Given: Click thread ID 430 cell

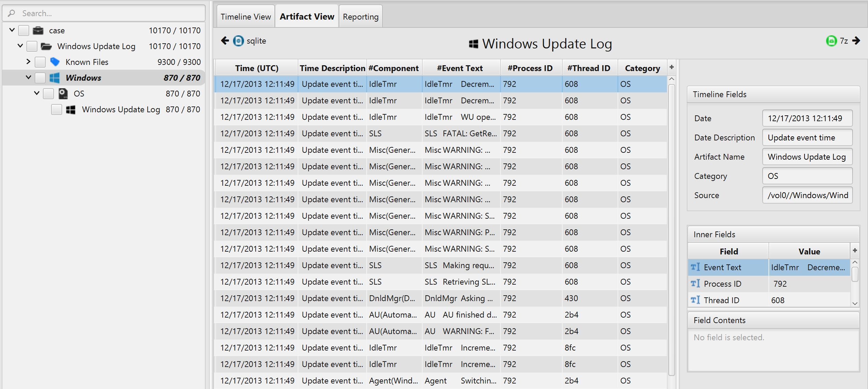Looking at the screenshot, I should tap(590, 298).
